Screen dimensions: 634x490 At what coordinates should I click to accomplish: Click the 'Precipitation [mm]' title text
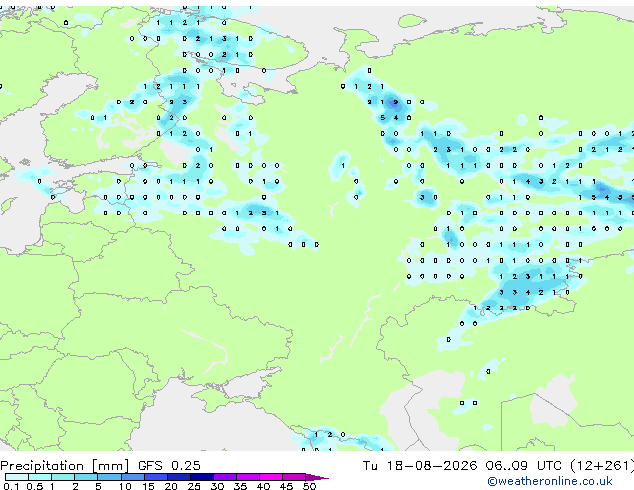[x=64, y=466]
